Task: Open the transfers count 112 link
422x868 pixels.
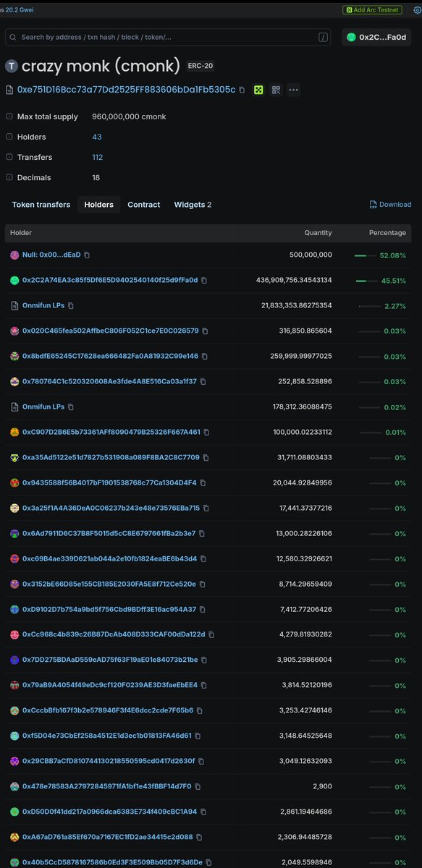Action: coord(98,157)
